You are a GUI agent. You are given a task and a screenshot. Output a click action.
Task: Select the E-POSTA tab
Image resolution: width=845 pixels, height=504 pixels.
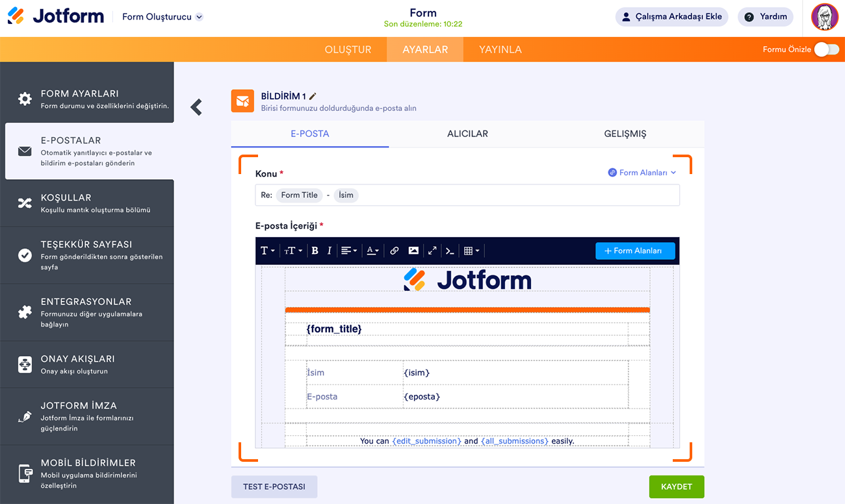click(x=310, y=134)
